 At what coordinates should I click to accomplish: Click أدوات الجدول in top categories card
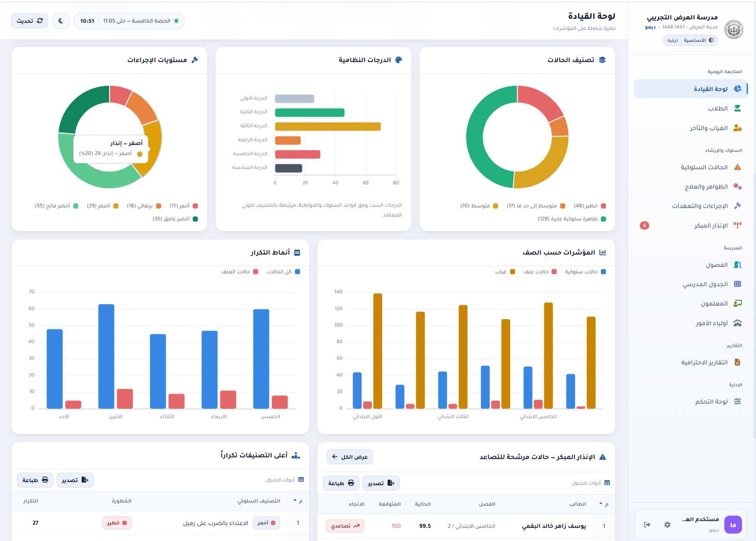point(285,480)
